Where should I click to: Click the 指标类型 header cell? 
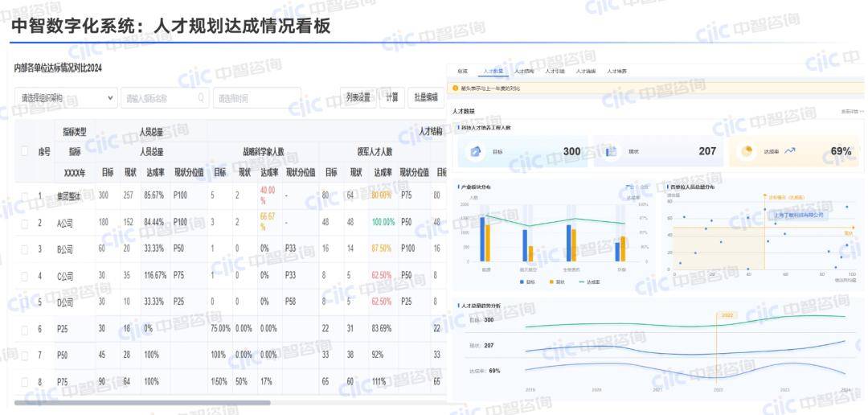(x=75, y=131)
